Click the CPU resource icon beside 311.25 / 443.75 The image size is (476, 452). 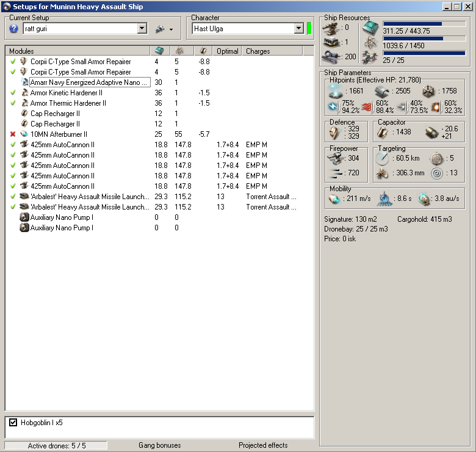tap(370, 28)
